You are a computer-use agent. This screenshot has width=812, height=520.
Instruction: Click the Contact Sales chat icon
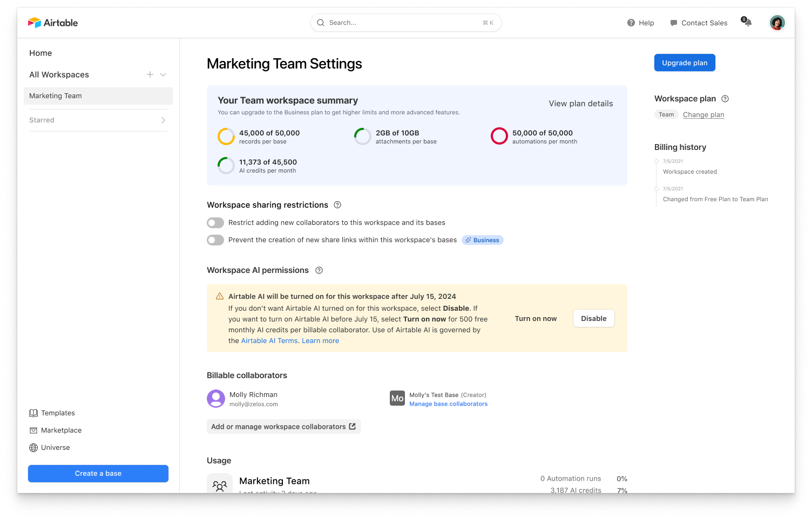click(x=673, y=23)
